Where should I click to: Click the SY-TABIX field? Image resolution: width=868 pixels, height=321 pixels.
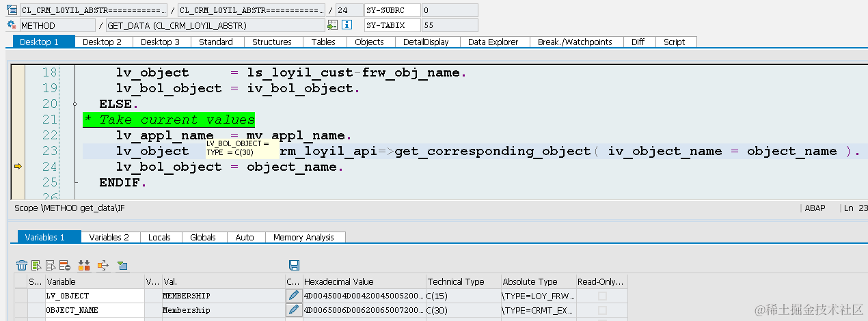(391, 25)
